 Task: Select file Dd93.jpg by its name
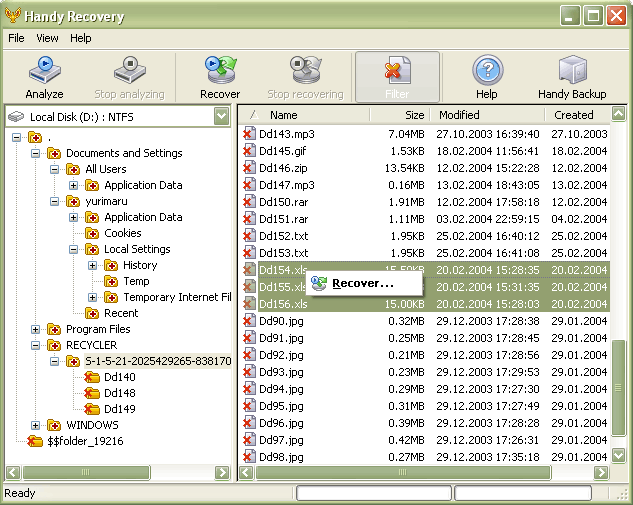281,372
